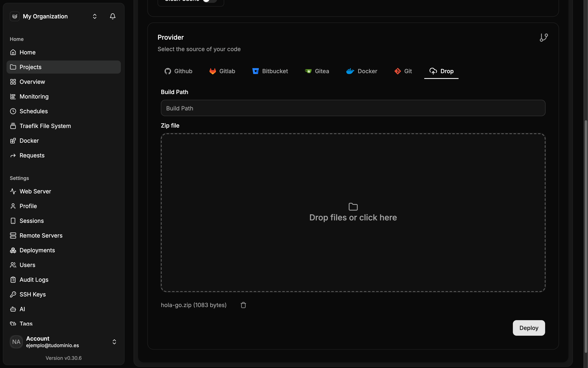The height and width of the screenshot is (368, 588).
Task: Focus the Build Path input field
Action: [353, 108]
